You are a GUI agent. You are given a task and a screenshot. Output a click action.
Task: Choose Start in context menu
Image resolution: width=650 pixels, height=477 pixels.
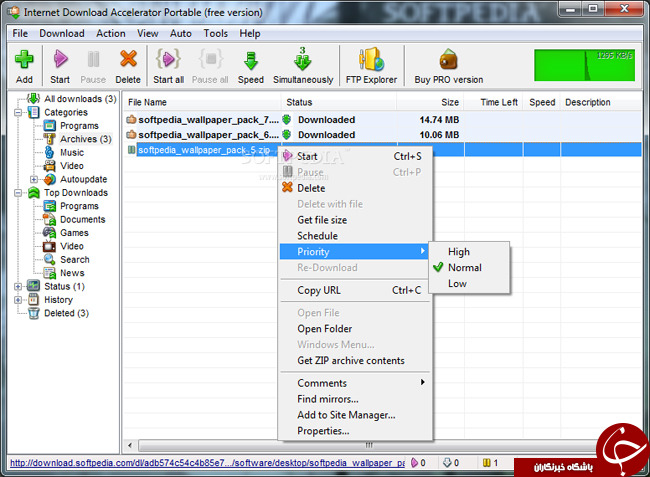coord(355,156)
